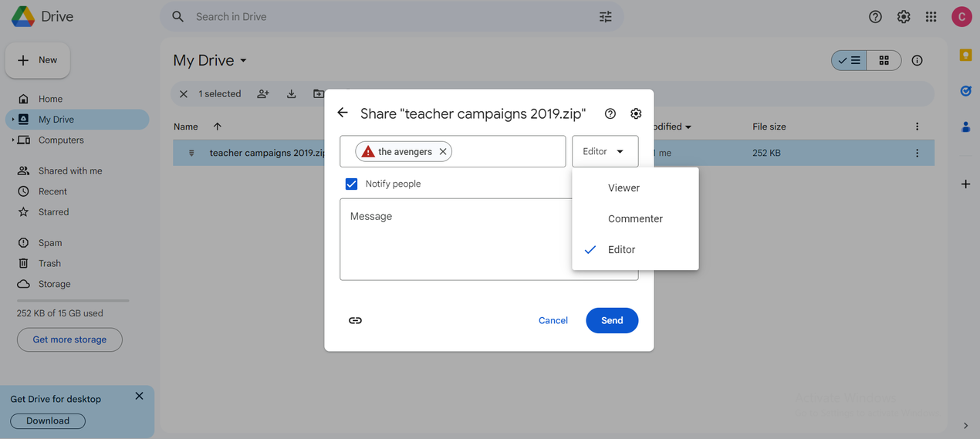Click the Download Drive for desktop button
Screen dimensions: 980x439
48,420
